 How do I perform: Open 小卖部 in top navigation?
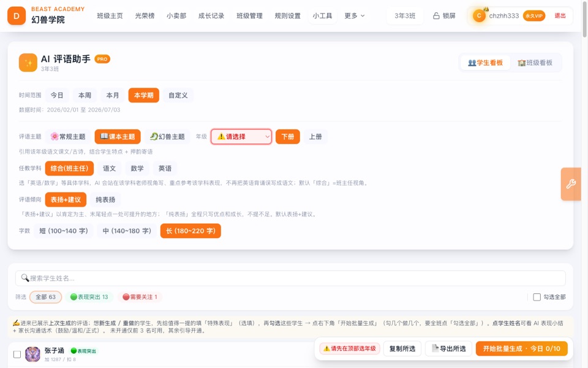[176, 16]
